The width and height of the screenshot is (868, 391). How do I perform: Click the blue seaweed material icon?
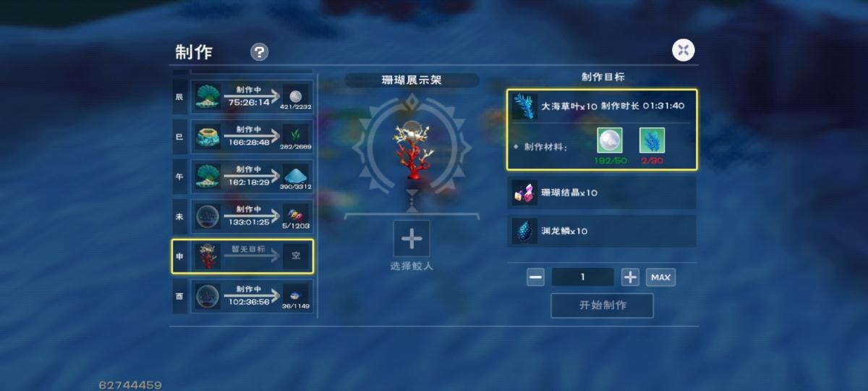652,140
